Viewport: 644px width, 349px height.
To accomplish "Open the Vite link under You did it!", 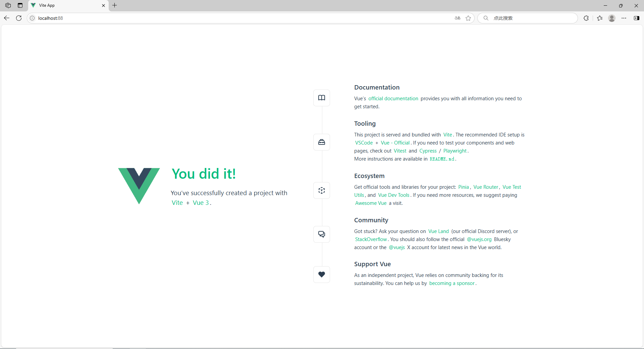I will coord(177,203).
